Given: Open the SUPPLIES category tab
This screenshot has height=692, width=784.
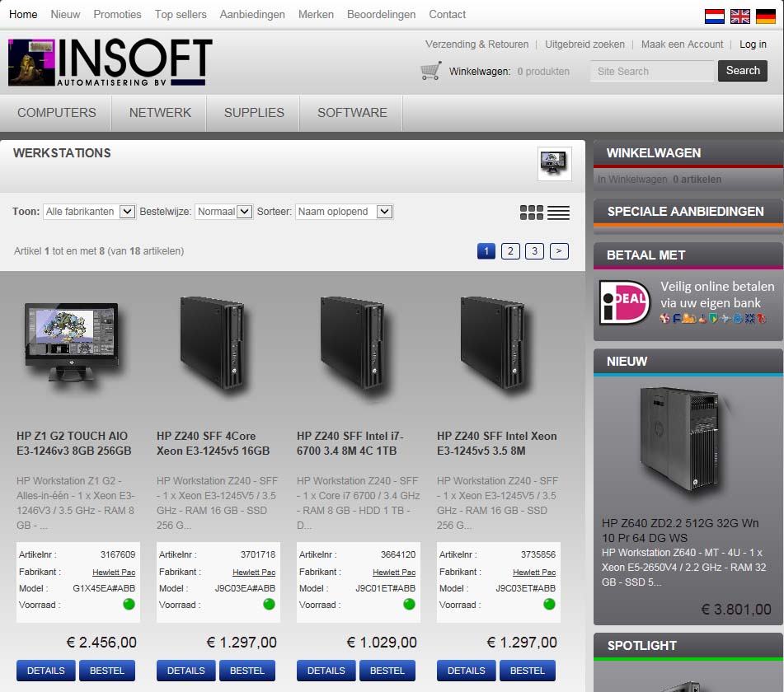Looking at the screenshot, I should click(x=254, y=113).
